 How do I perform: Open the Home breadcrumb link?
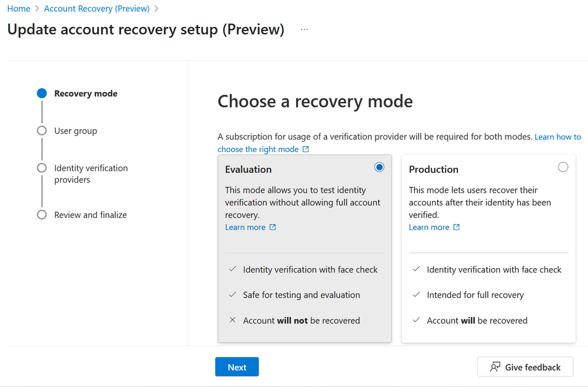click(x=19, y=9)
